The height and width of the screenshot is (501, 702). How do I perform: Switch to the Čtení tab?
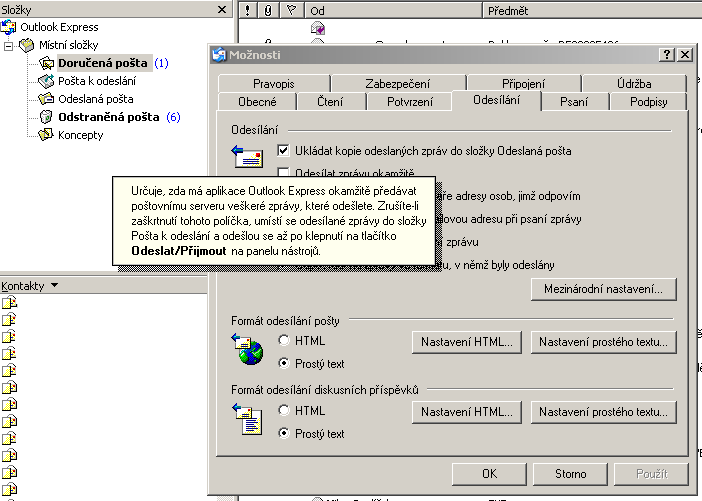click(330, 102)
